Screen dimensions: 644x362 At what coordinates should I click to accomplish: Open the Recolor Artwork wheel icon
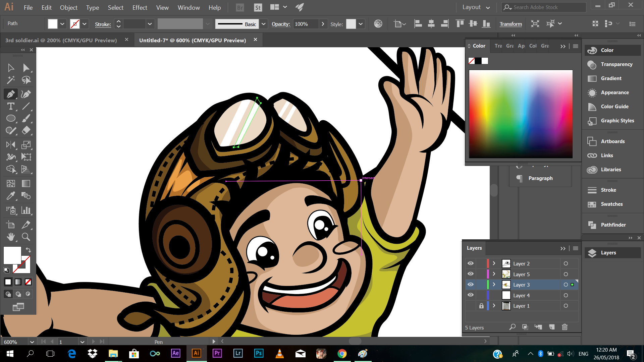tap(378, 24)
